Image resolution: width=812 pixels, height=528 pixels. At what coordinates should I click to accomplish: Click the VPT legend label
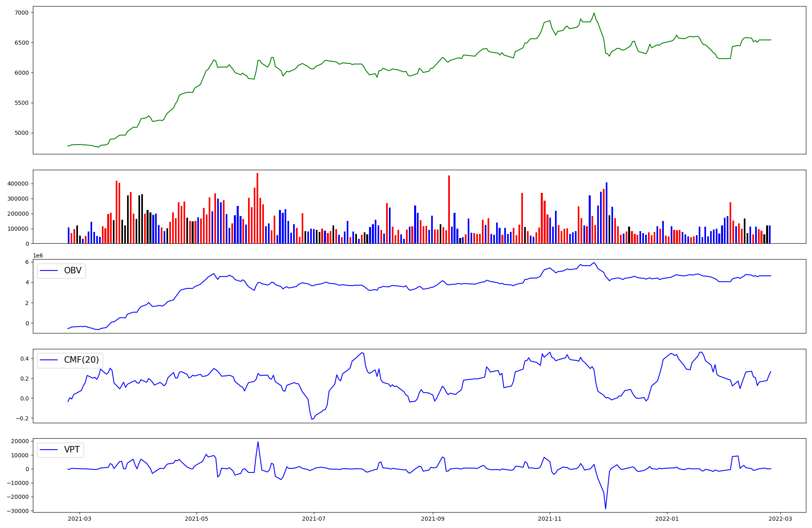72,450
